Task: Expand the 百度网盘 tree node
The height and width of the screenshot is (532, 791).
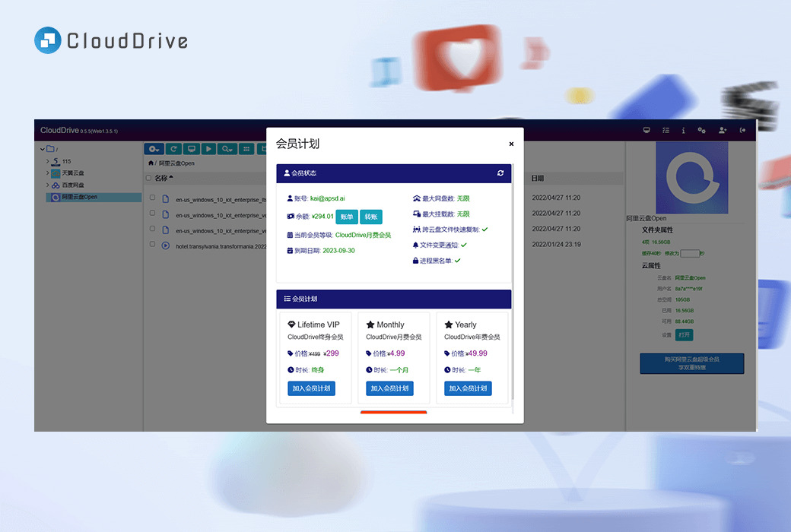Action: [47, 185]
